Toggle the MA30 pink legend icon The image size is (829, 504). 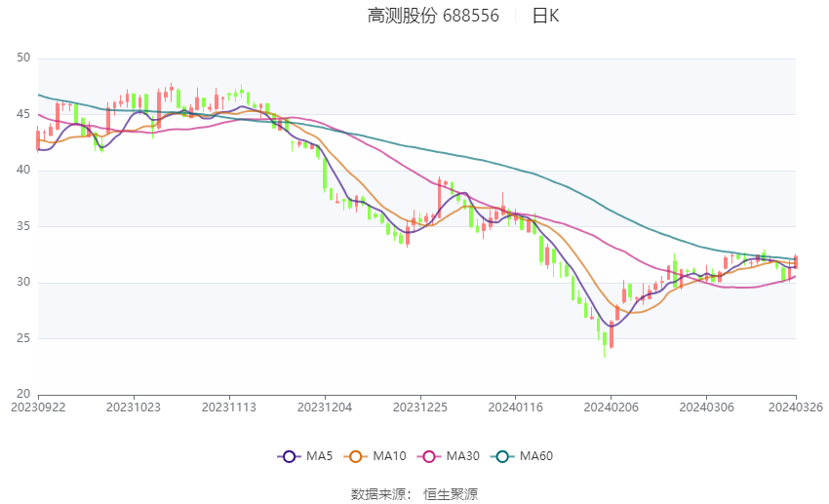pyautogui.click(x=429, y=456)
